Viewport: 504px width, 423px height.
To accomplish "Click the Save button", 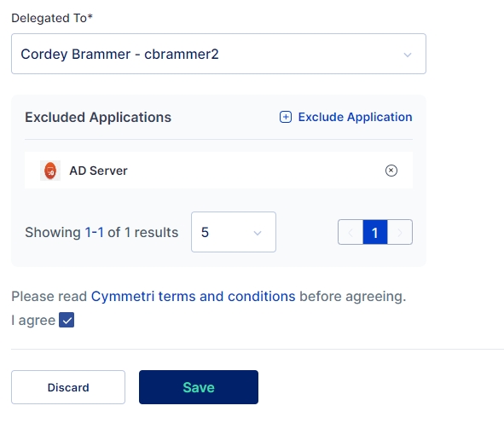I will [x=199, y=387].
